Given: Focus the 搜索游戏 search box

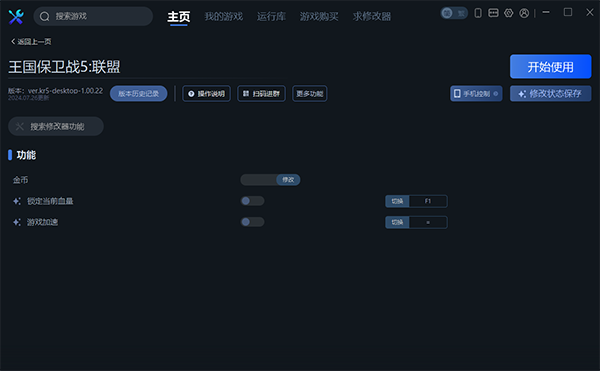Looking at the screenshot, I should 93,16.
